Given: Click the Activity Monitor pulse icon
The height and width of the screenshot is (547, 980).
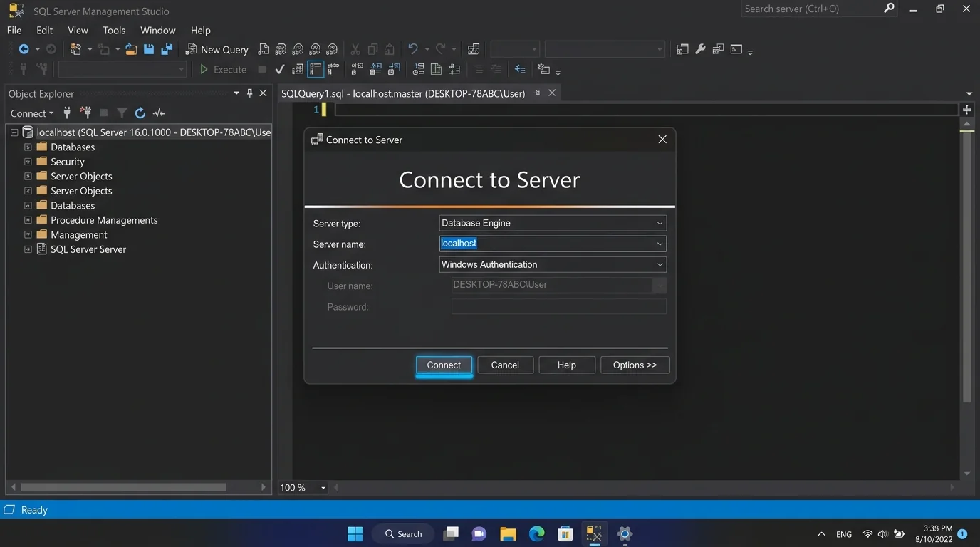Looking at the screenshot, I should point(159,113).
